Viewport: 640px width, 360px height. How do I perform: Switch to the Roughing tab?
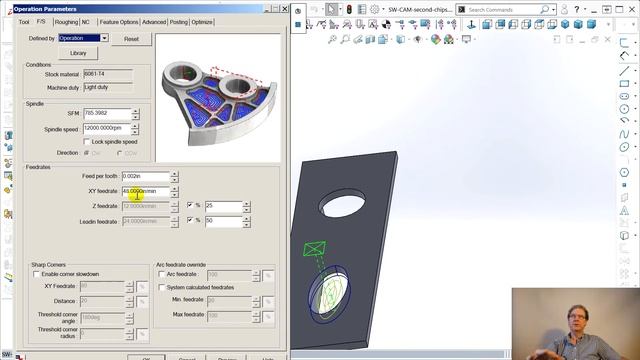tap(66, 22)
